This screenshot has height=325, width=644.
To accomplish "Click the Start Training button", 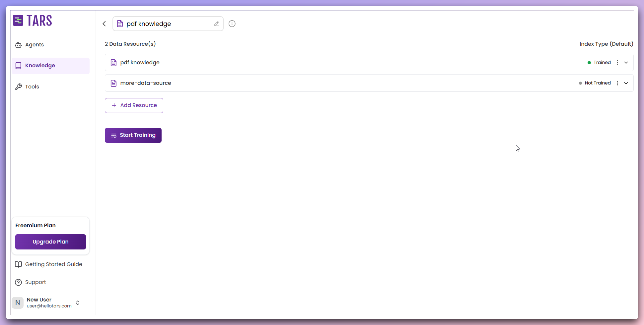I will tap(133, 135).
